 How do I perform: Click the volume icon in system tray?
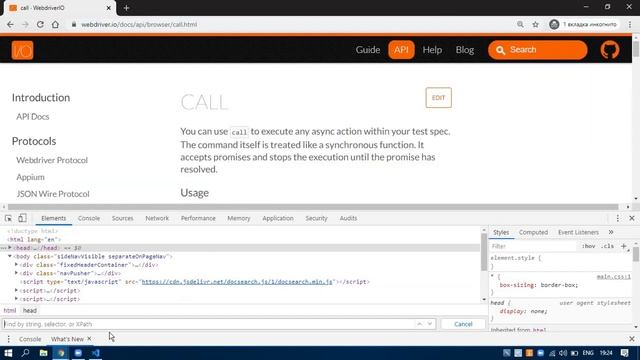pyautogui.click(x=563, y=353)
